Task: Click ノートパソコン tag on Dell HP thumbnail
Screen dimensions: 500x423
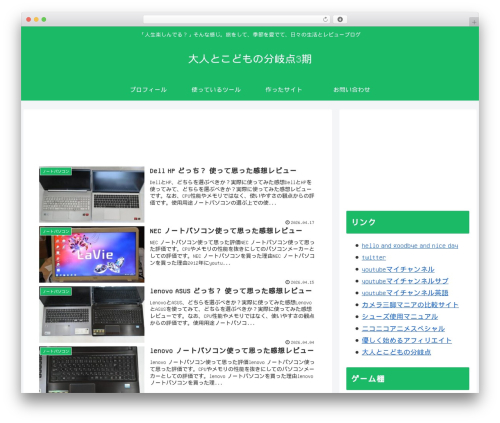Action: (56, 171)
